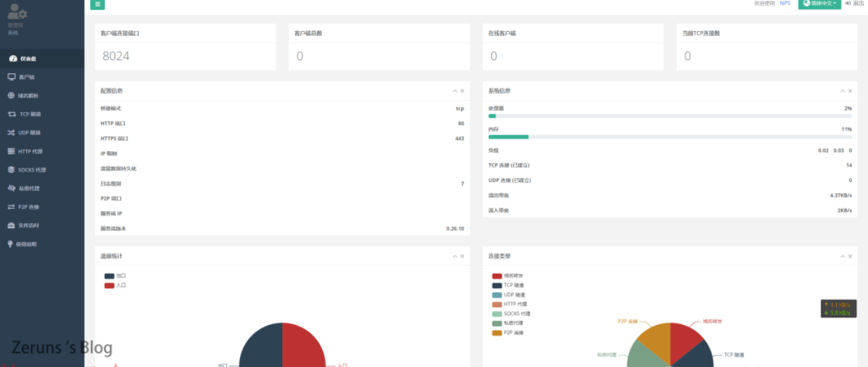Open the 客户端 clients menu item
The width and height of the screenshot is (868, 367).
42,77
